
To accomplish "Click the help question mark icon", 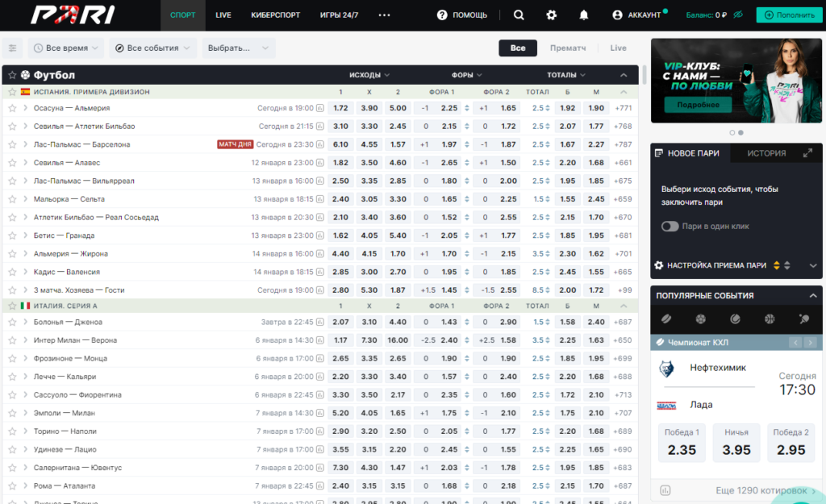I will (442, 15).
